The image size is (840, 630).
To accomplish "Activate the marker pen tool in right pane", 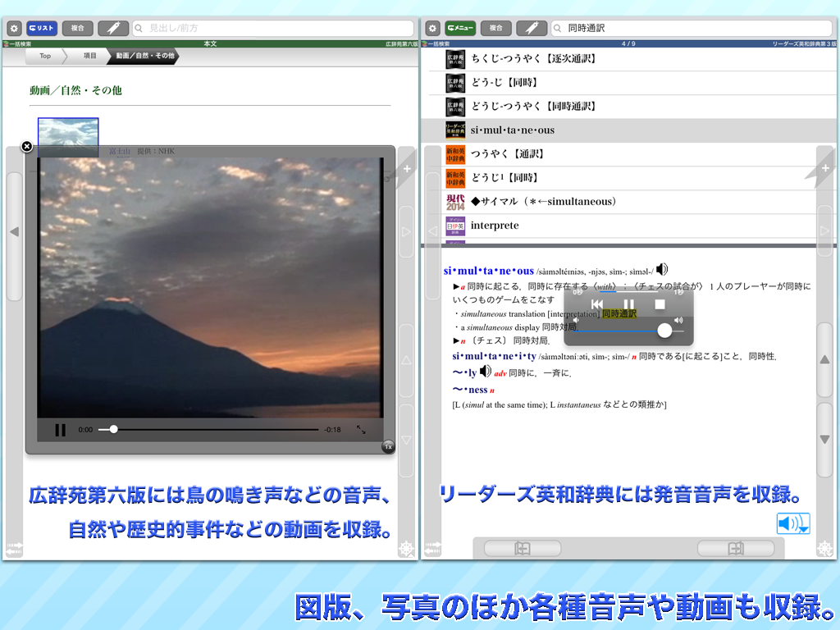I will point(532,28).
